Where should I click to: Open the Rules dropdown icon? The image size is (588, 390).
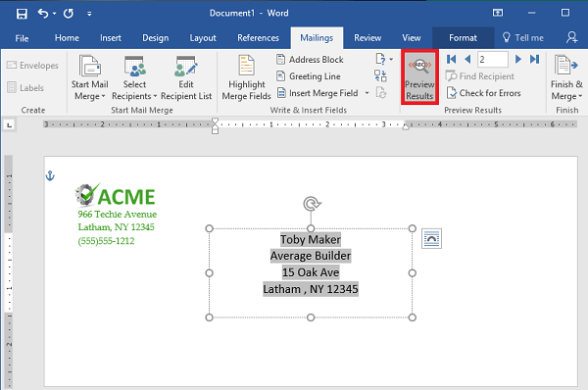[x=383, y=59]
